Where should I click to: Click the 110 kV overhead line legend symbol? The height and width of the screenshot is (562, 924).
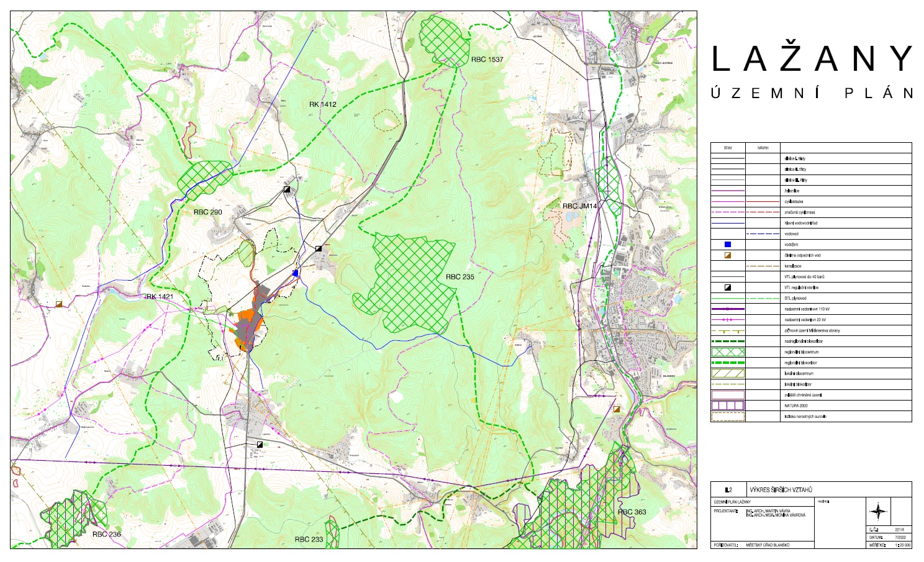[728, 309]
